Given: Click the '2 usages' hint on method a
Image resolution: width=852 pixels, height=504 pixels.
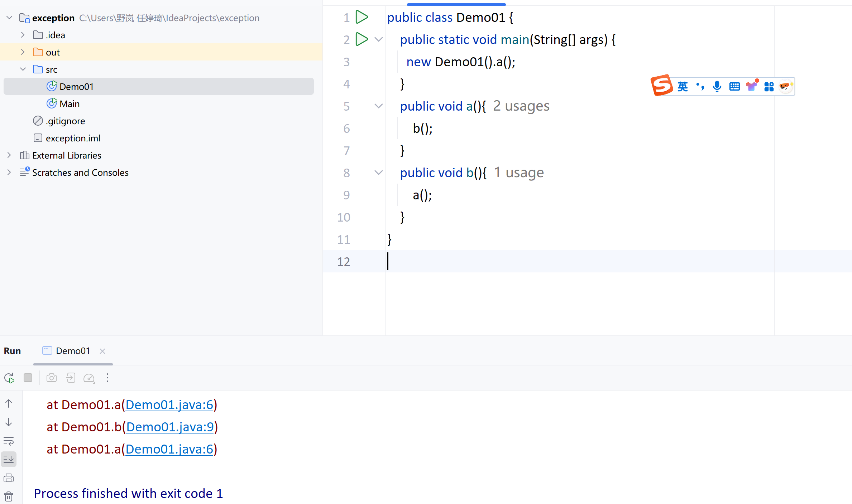Looking at the screenshot, I should coord(521,106).
